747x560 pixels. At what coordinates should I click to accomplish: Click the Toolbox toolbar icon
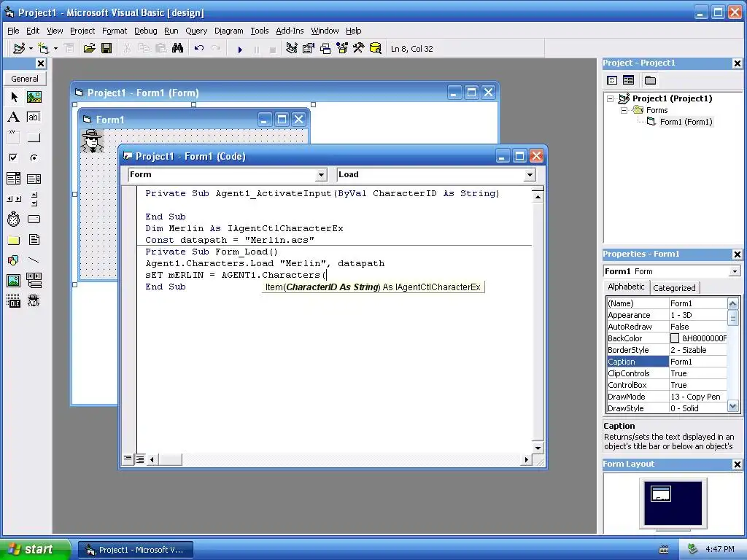[359, 49]
